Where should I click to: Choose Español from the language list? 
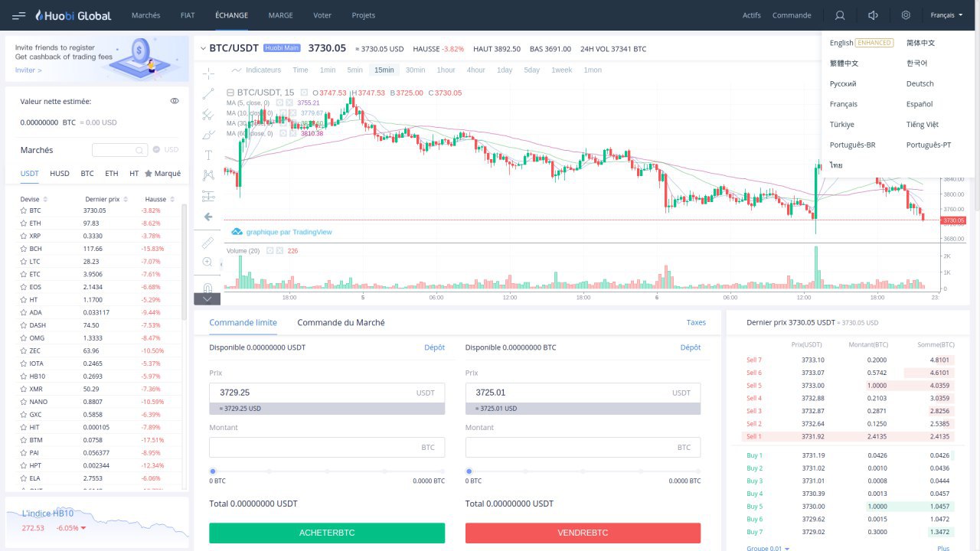pyautogui.click(x=920, y=104)
